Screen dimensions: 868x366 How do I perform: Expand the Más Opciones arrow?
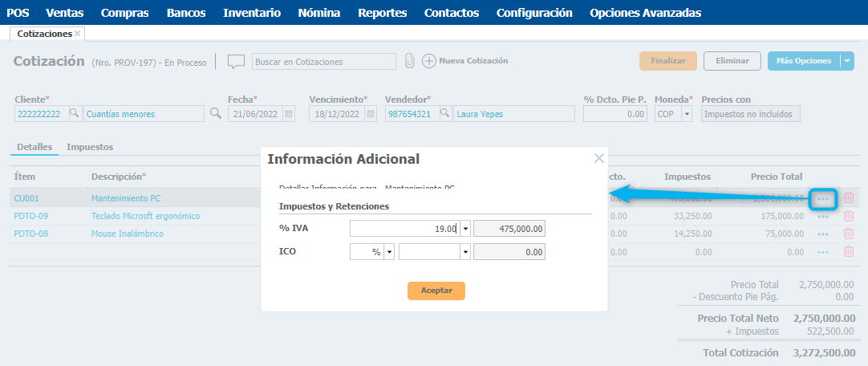point(848,61)
